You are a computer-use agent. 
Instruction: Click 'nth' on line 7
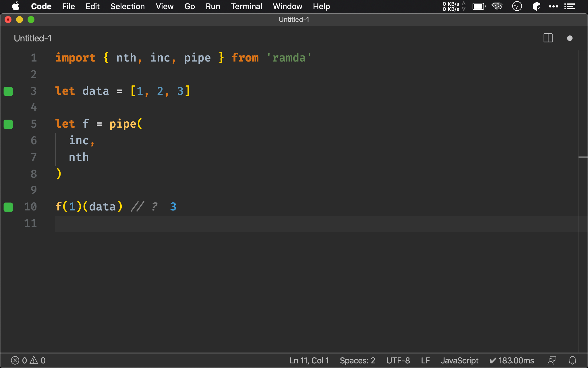coord(79,157)
